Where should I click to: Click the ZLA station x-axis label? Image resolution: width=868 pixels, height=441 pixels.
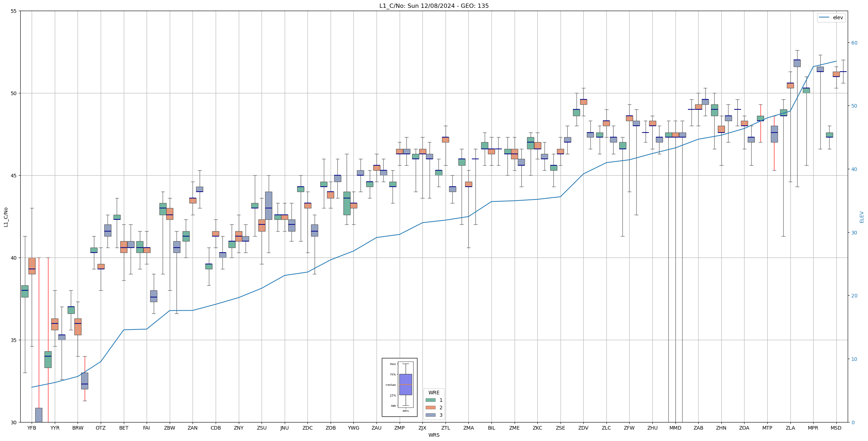tap(790, 428)
